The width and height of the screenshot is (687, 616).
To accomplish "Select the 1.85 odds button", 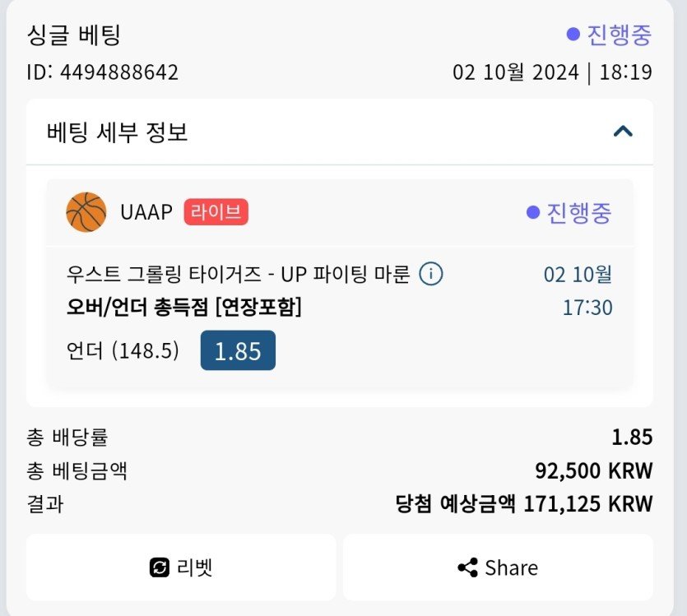I will 238,351.
